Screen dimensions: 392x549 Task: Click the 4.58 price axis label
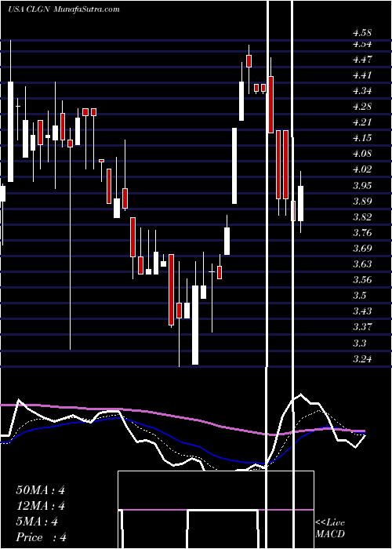[x=362, y=33]
